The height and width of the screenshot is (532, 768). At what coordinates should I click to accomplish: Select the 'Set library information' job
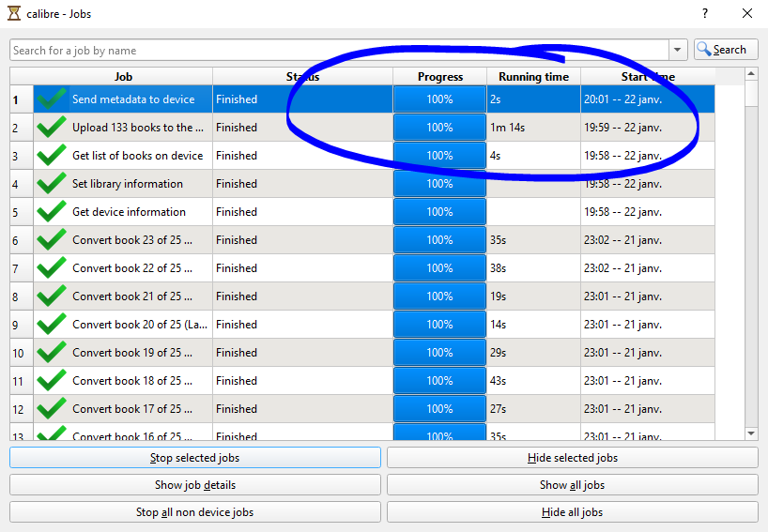(x=128, y=184)
